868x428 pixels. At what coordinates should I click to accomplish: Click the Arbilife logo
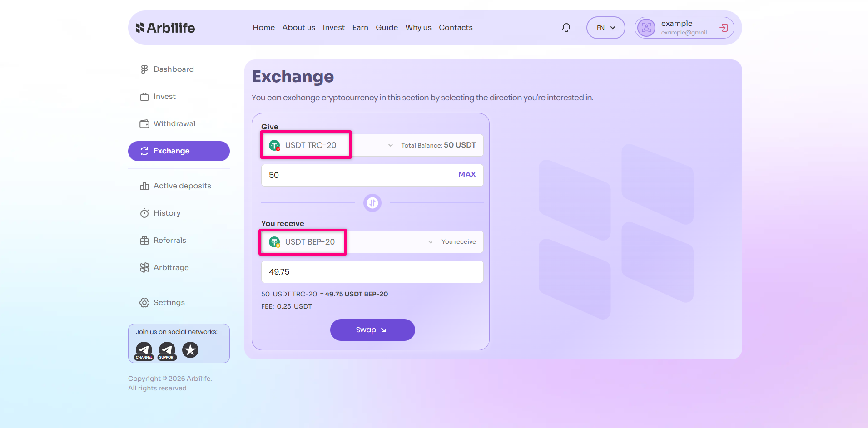point(165,28)
